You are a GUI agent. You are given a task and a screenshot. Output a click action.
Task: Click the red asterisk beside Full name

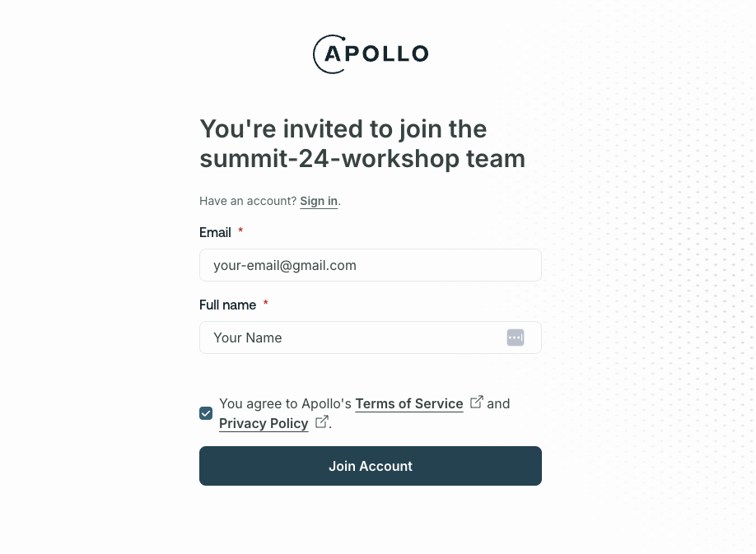(265, 304)
